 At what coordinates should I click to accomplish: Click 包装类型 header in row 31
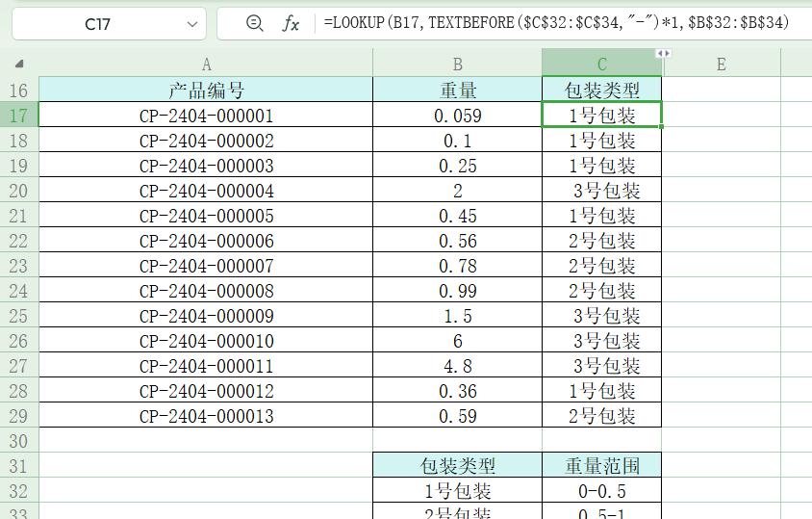(457, 465)
